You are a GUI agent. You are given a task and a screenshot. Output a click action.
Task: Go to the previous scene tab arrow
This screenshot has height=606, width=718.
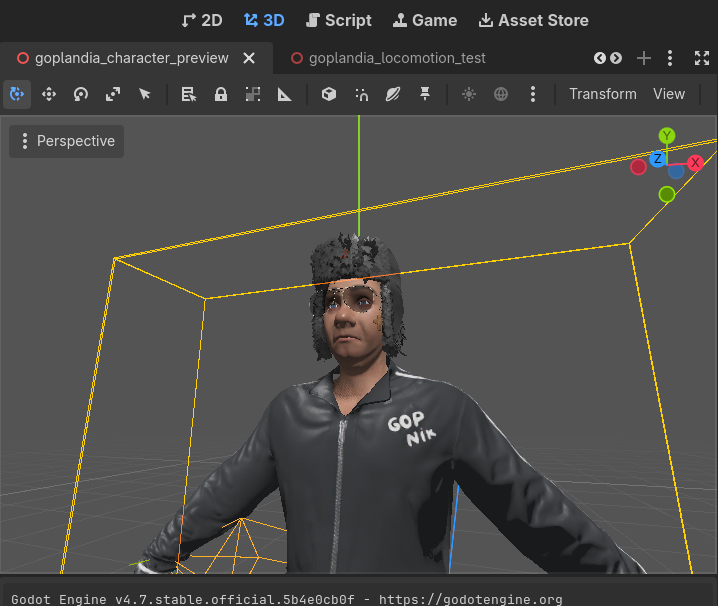(x=599, y=58)
